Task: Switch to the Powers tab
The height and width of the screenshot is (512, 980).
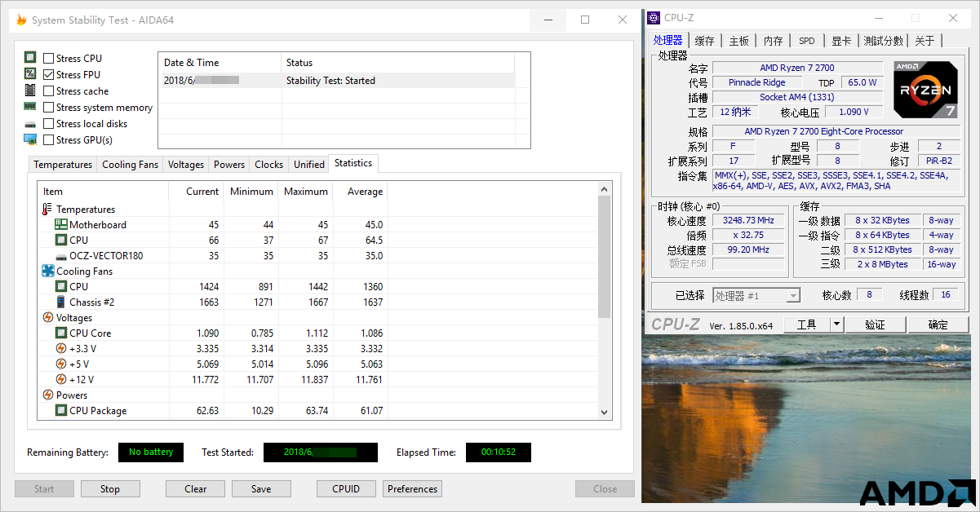Action: coord(229,165)
